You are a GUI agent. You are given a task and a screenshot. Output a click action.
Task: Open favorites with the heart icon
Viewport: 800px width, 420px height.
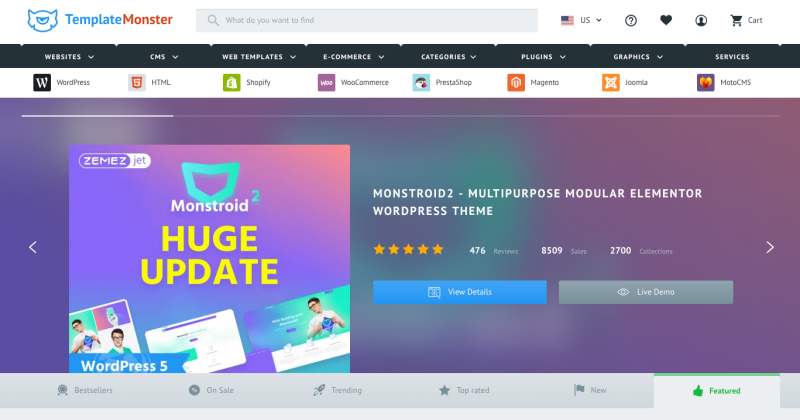coord(666,20)
